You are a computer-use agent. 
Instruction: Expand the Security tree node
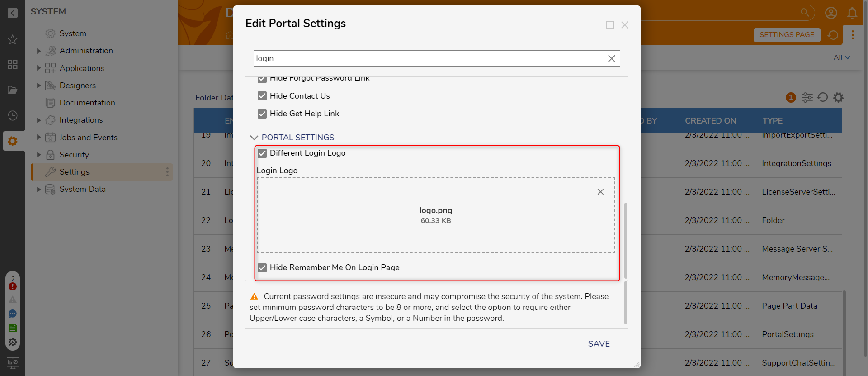(x=39, y=154)
